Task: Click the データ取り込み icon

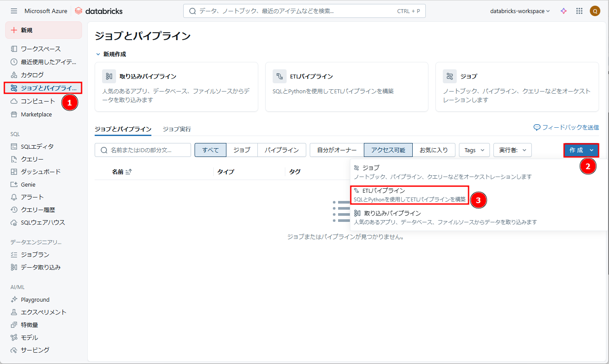Action: point(14,267)
